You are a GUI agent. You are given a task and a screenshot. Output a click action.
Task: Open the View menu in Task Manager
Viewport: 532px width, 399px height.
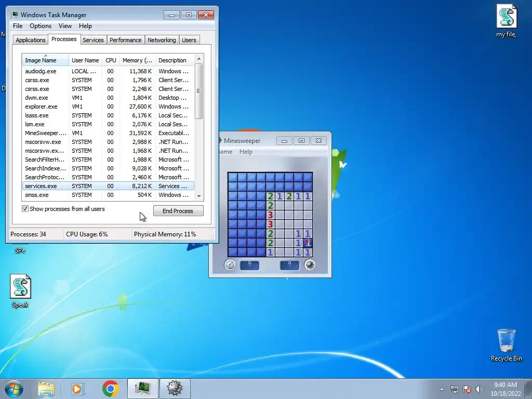[x=65, y=26]
